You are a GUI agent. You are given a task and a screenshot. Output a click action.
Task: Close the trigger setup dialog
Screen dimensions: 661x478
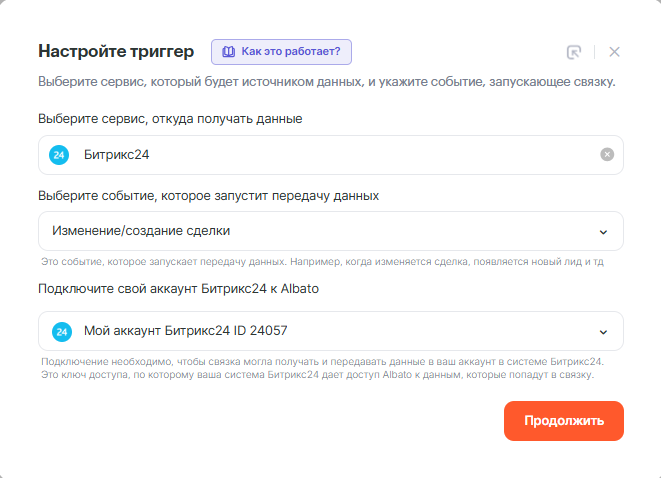pyautogui.click(x=614, y=52)
